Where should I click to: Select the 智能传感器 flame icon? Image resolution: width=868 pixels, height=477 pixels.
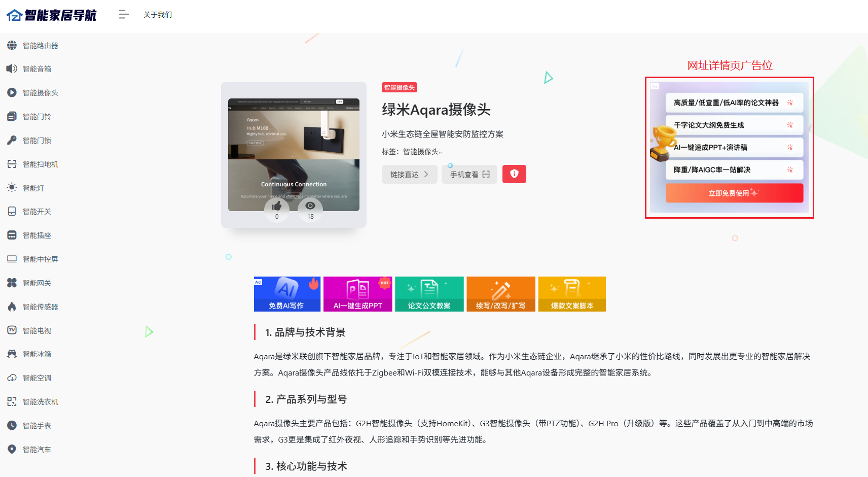coord(12,306)
